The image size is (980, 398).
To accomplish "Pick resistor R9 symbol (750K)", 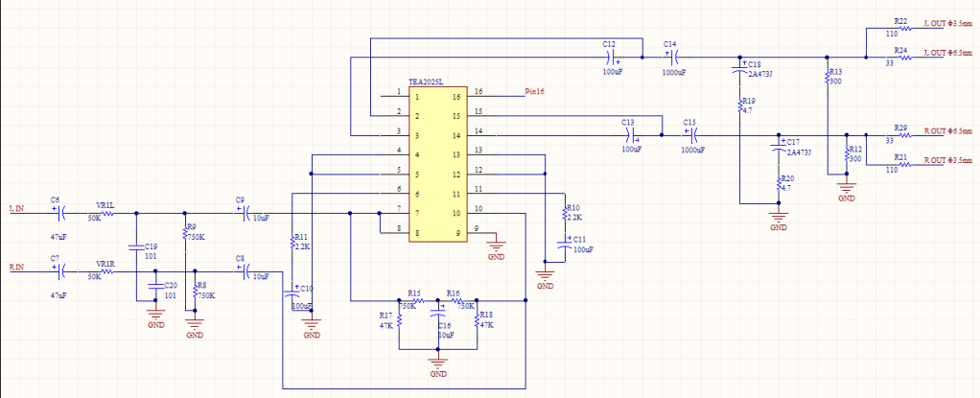I will tap(184, 231).
